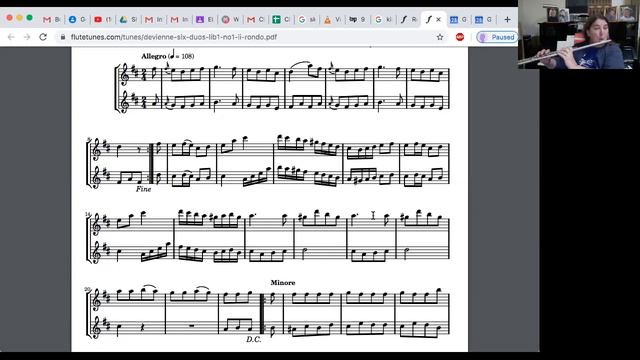The width and height of the screenshot is (640, 360).
Task: Reload the flutetunes PDF page
Action: tap(43, 37)
